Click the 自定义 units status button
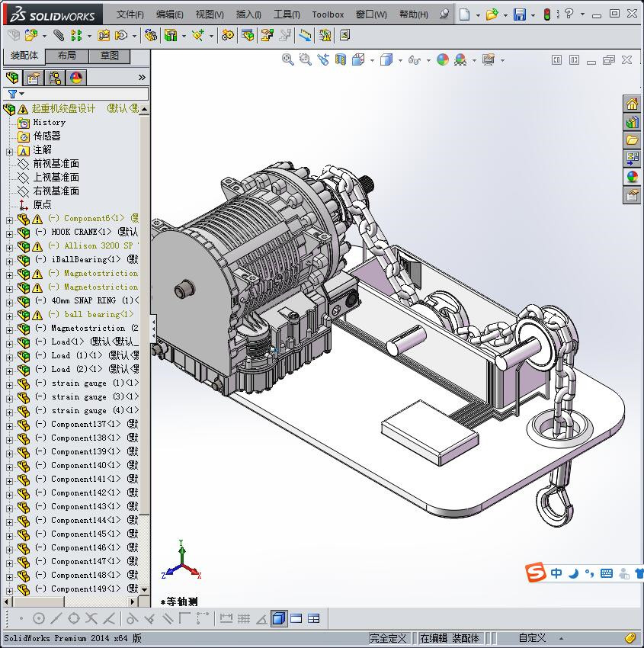Image resolution: width=644 pixels, height=648 pixels. [532, 638]
